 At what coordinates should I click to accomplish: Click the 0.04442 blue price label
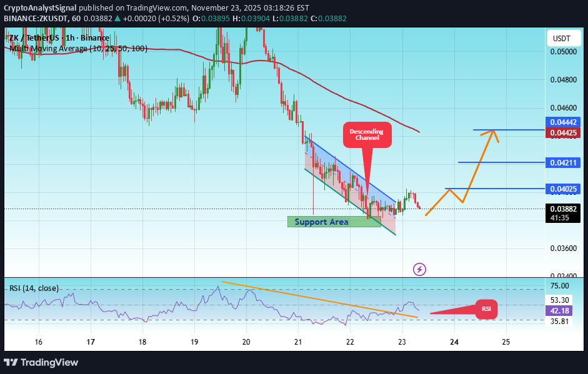[x=563, y=122]
